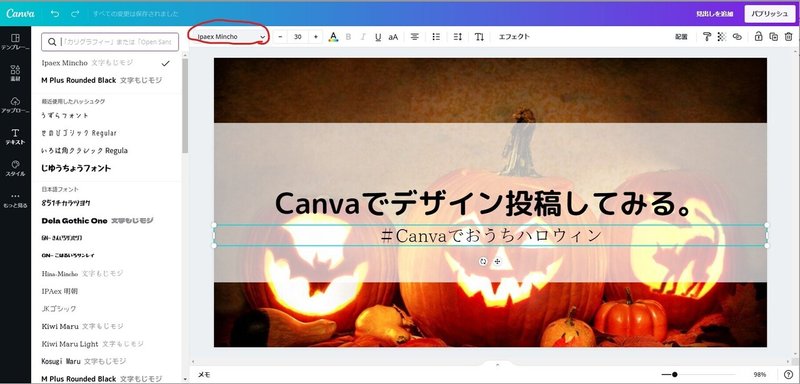800x384 pixels.
Task: Lock the selected element
Action: click(759, 37)
